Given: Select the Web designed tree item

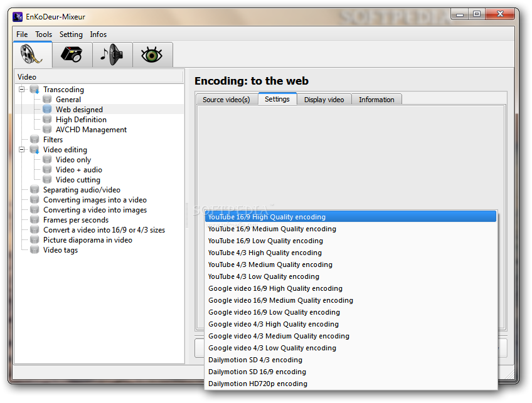Looking at the screenshot, I should pos(79,109).
